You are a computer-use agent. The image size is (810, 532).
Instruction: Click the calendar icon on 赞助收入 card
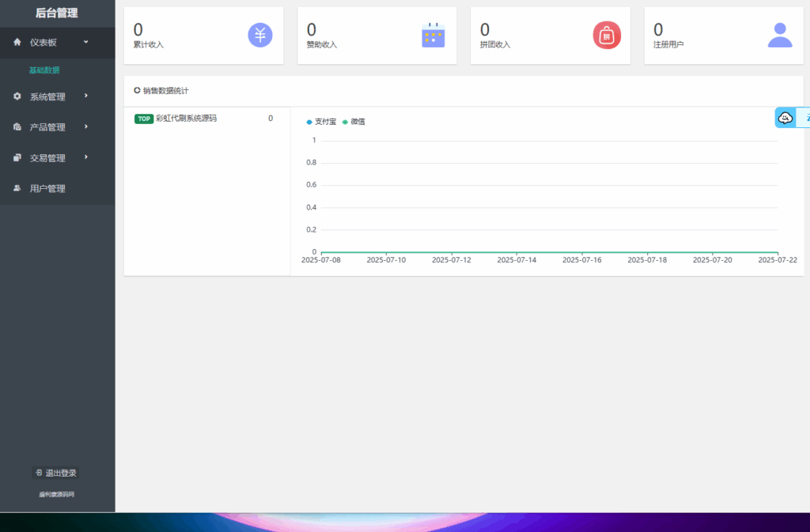(x=433, y=35)
